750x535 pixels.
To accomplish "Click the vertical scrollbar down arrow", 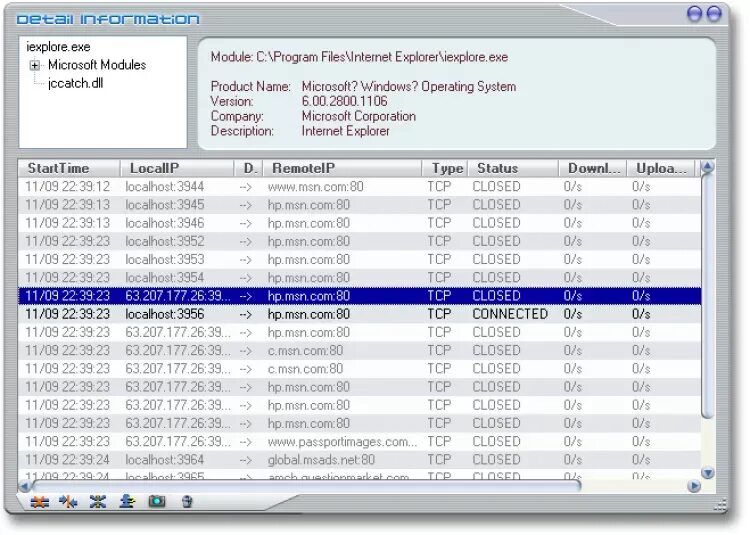I will coord(708,473).
